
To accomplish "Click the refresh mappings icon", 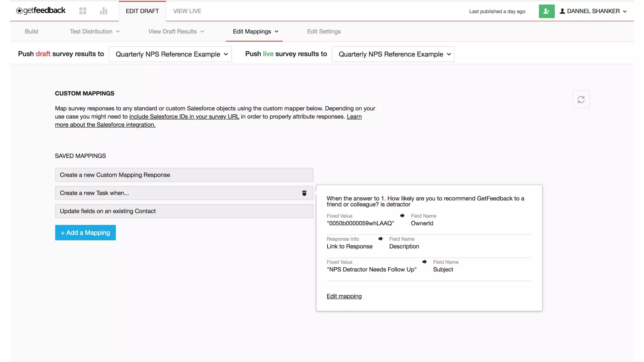I will 581,99.
